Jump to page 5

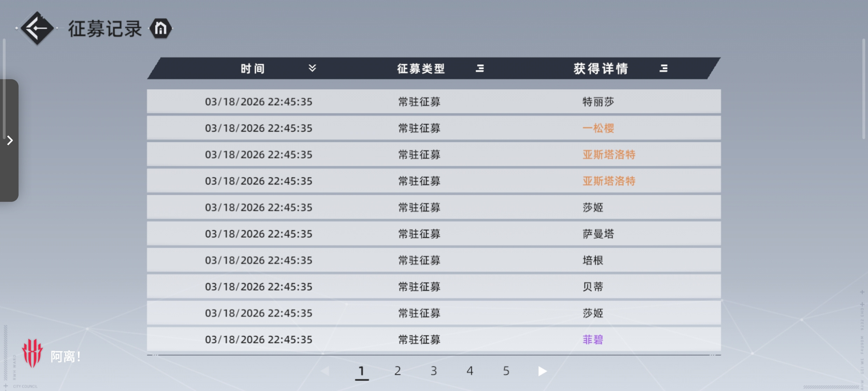506,371
